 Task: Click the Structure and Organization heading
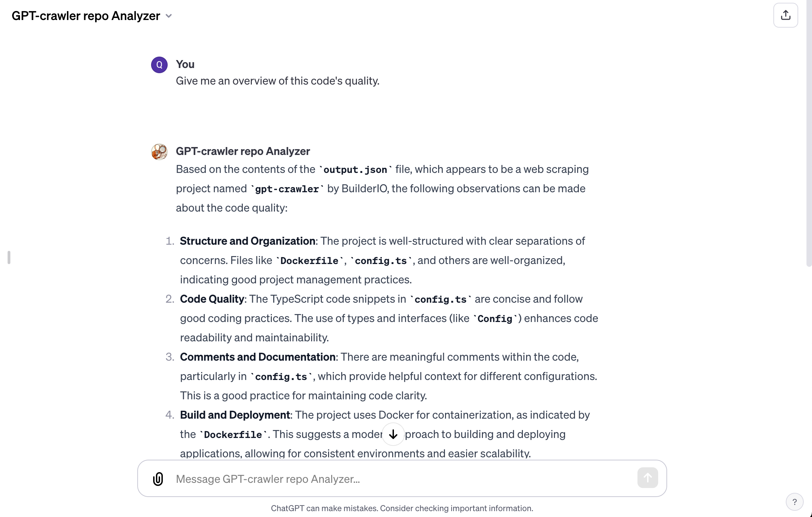[247, 241]
